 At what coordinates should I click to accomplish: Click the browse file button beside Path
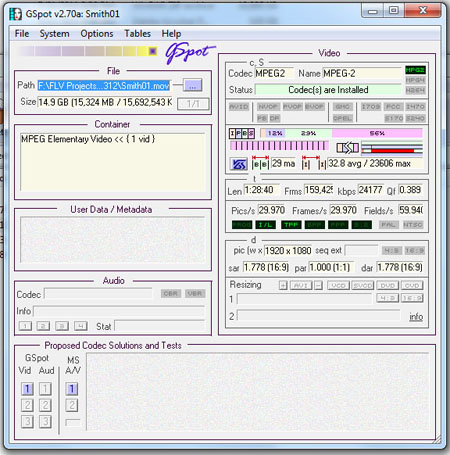click(x=193, y=85)
